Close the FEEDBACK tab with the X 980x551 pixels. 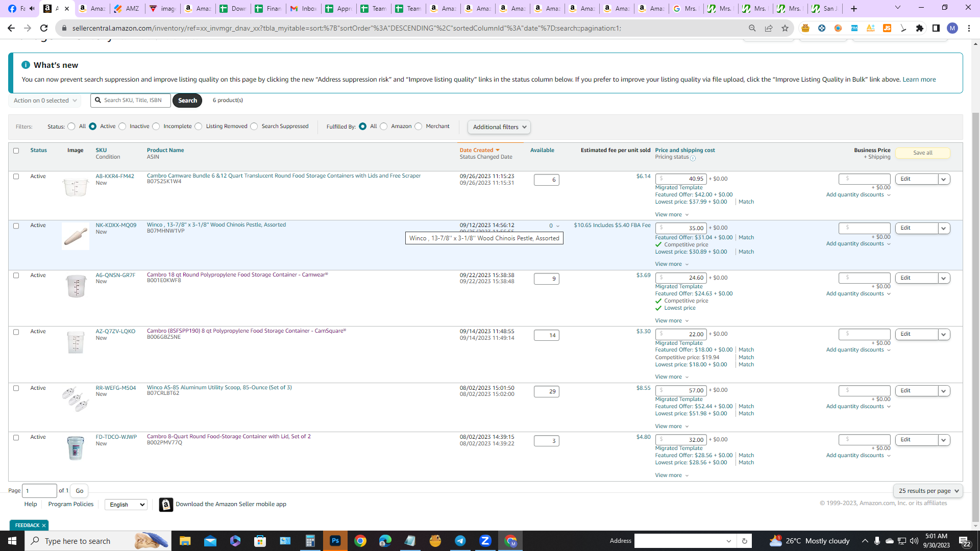[x=44, y=525]
